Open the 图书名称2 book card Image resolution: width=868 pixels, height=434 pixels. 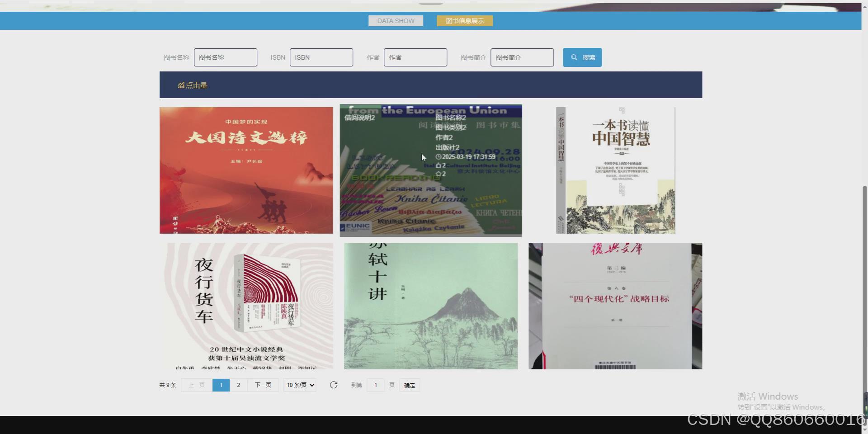coord(431,170)
